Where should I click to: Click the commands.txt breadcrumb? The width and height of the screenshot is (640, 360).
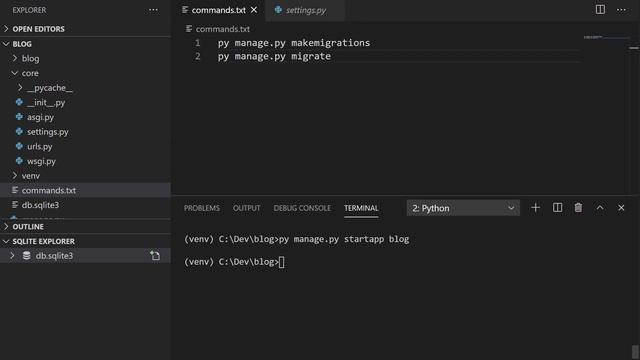pyautogui.click(x=222, y=29)
